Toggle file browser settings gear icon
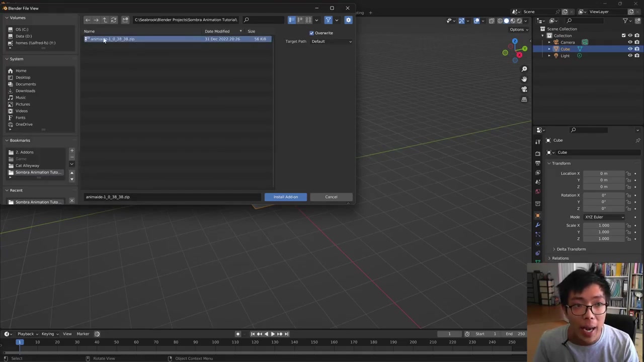Viewport: 644px width, 362px height. point(348,20)
